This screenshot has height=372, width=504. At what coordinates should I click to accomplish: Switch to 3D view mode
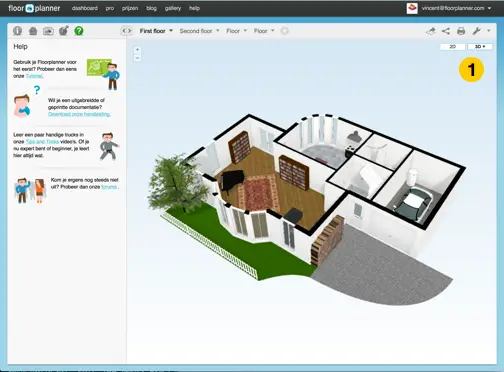480,47
